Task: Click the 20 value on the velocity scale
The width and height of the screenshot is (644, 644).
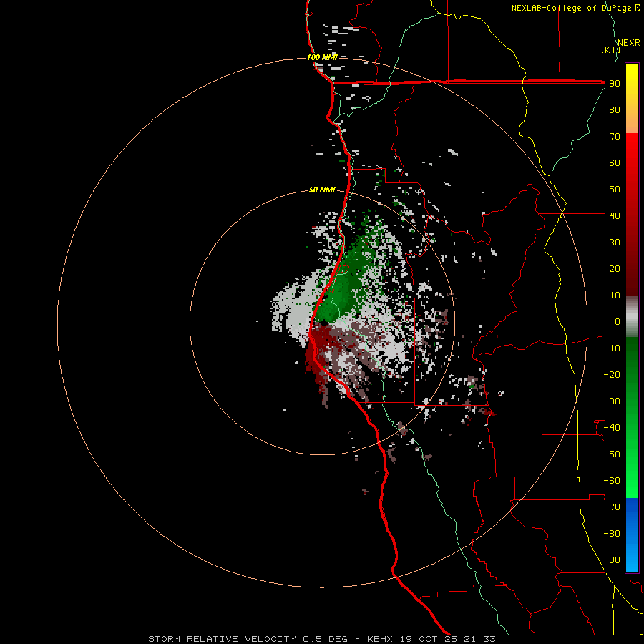Action: 615,268
